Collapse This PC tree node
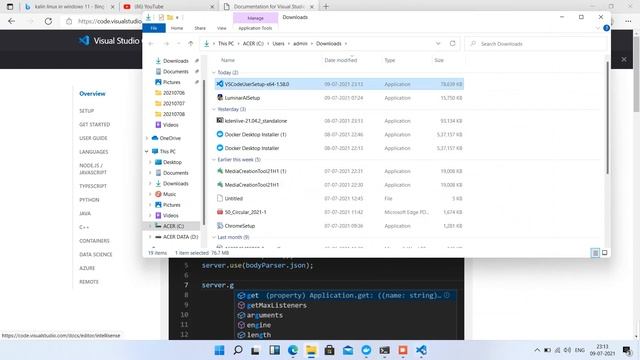The width and height of the screenshot is (640, 360). 147,151
